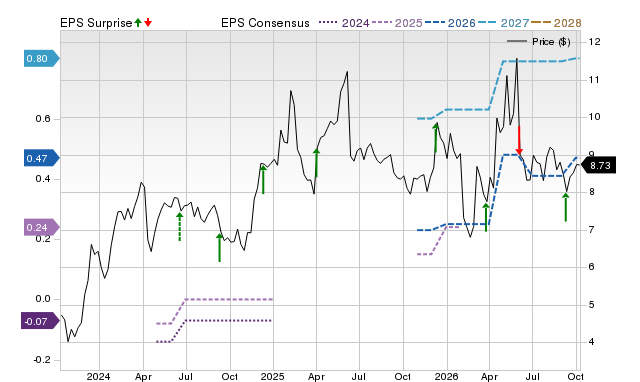640x382 pixels.
Task: Select the red negative surprise arrow on the price line
Action: 519,141
